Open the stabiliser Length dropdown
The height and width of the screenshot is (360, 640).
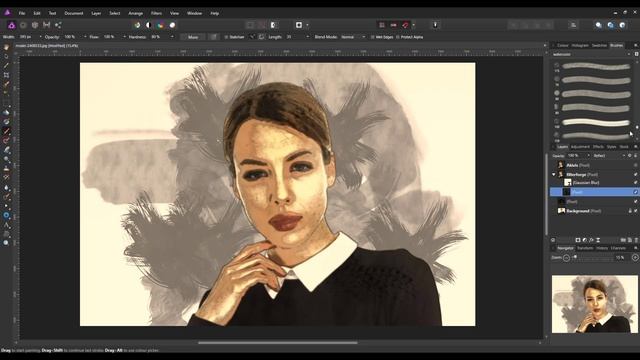click(307, 37)
